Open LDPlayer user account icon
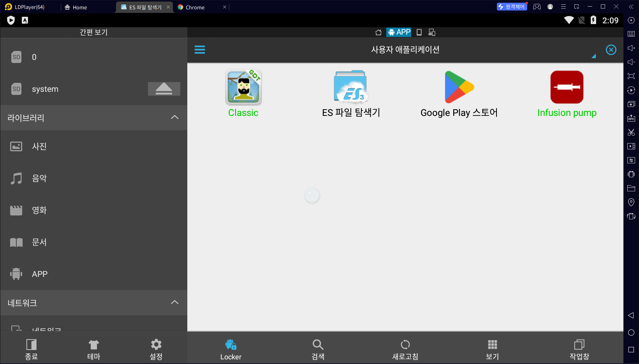 click(550, 7)
